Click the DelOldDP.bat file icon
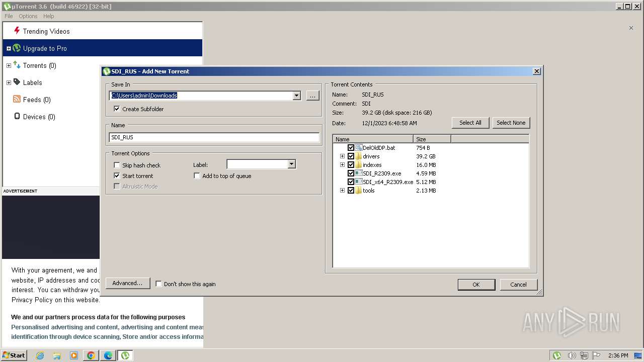 [x=359, y=148]
